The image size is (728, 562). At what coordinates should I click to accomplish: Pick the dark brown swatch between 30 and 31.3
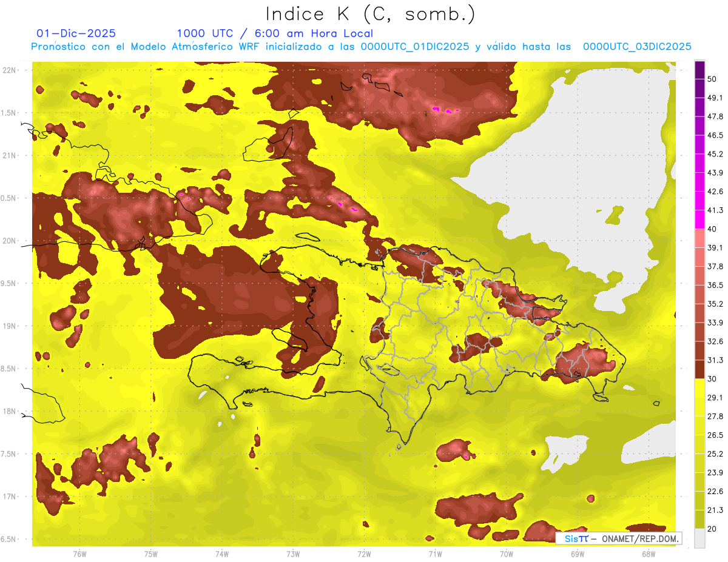[699, 369]
